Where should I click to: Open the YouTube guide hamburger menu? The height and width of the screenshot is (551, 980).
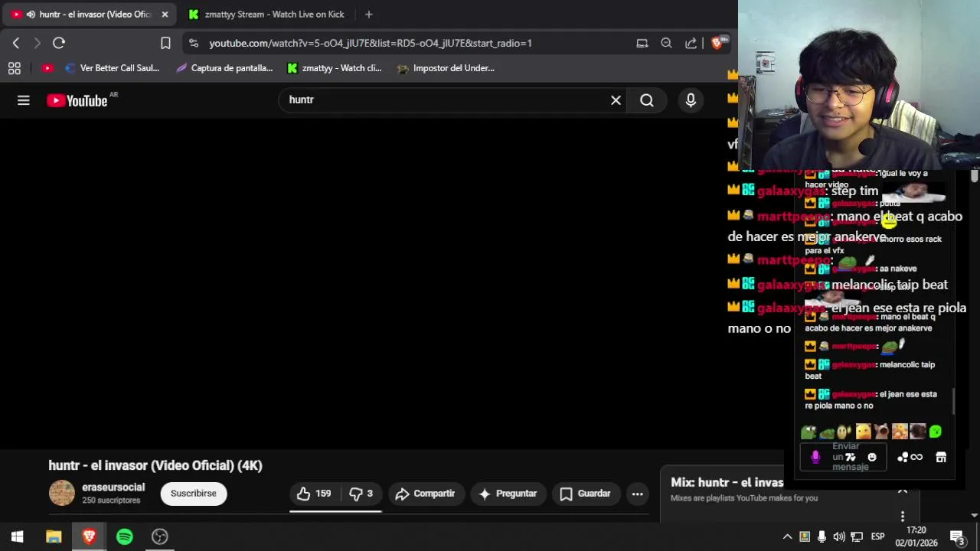(24, 100)
